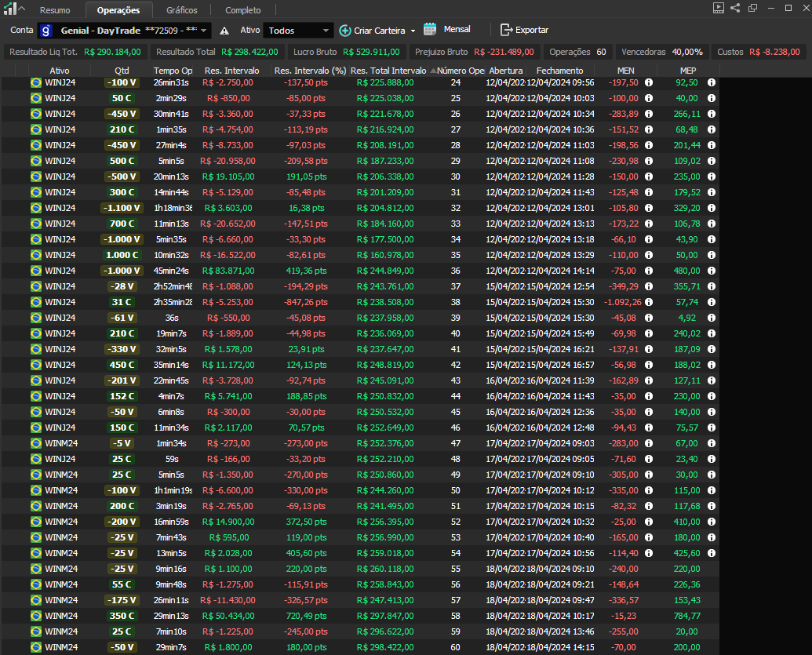Viewport: 812px width, 655px height.
Task: Click MEN info icon for operation 50
Action: coord(648,490)
